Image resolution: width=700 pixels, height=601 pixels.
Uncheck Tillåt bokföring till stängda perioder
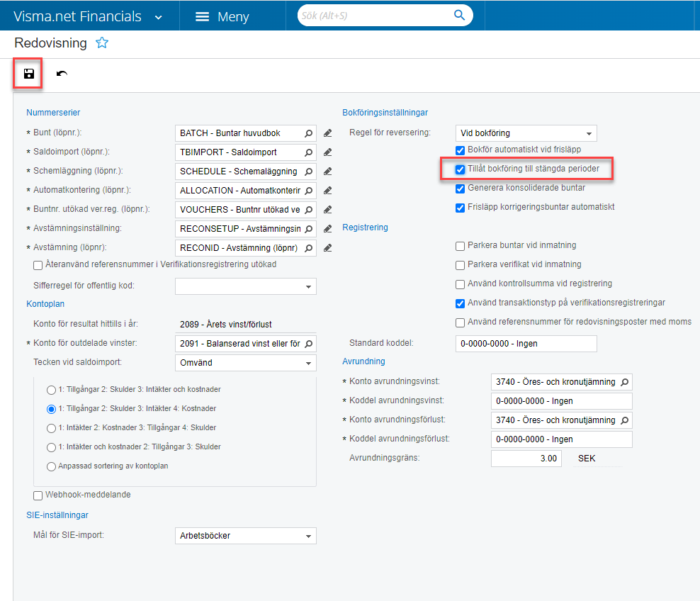461,169
